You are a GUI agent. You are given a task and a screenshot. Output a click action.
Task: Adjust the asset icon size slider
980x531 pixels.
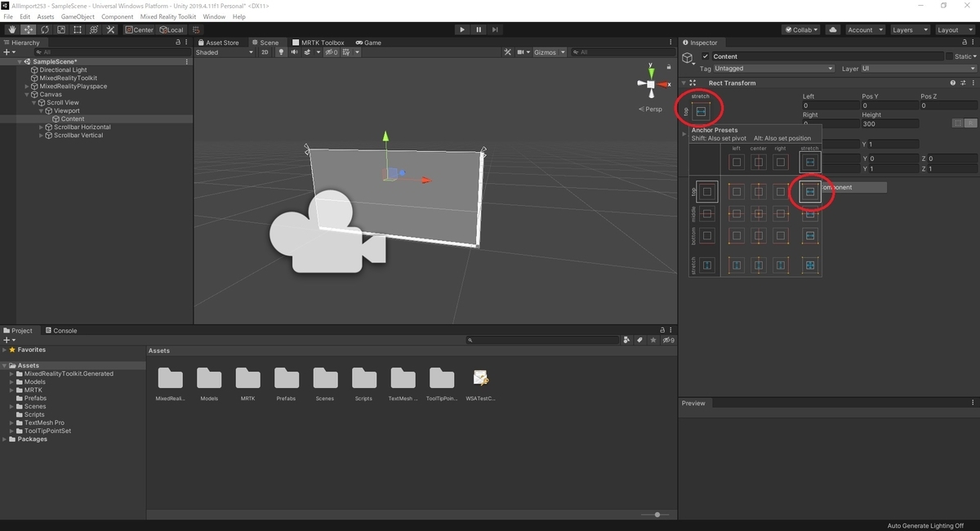pyautogui.click(x=657, y=515)
